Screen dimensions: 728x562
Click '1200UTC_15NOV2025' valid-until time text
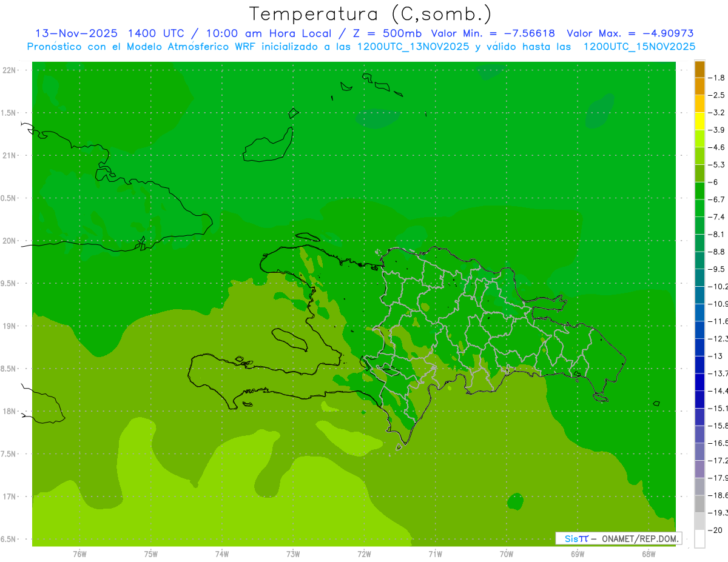coord(639,47)
